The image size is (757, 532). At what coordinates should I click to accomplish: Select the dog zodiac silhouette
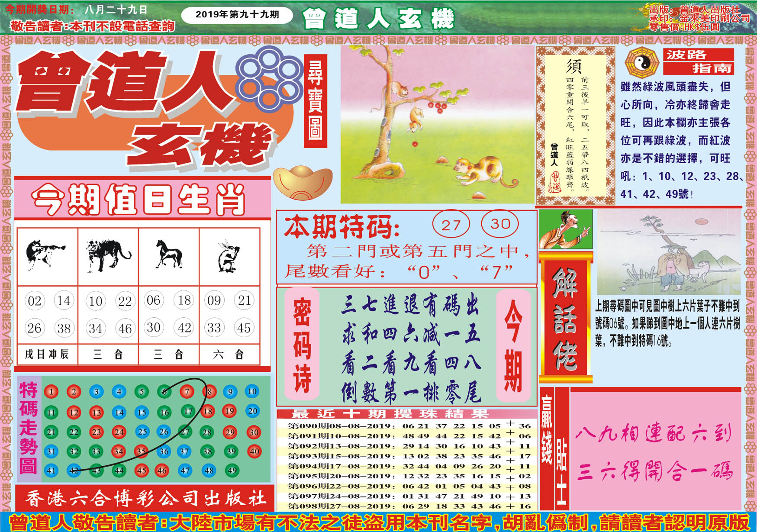click(x=46, y=254)
